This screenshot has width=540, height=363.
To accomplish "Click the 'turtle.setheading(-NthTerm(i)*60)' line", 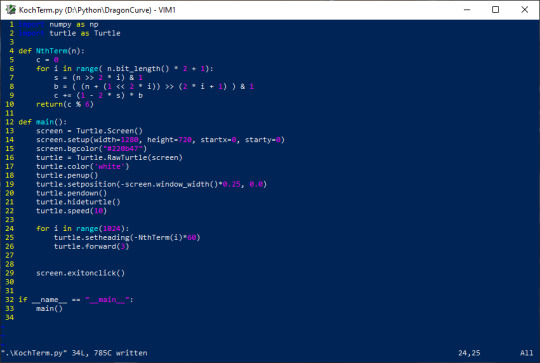I will click(127, 238).
